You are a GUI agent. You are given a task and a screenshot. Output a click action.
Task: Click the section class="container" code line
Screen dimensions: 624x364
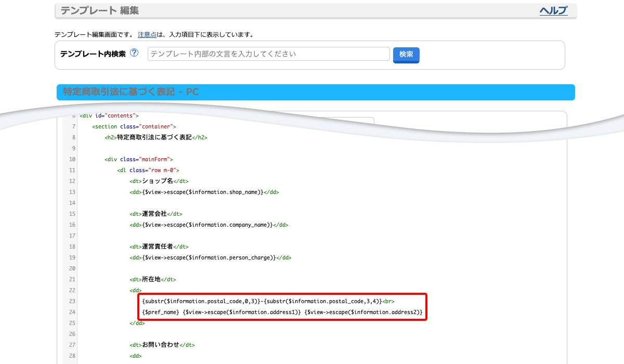pyautogui.click(x=134, y=126)
